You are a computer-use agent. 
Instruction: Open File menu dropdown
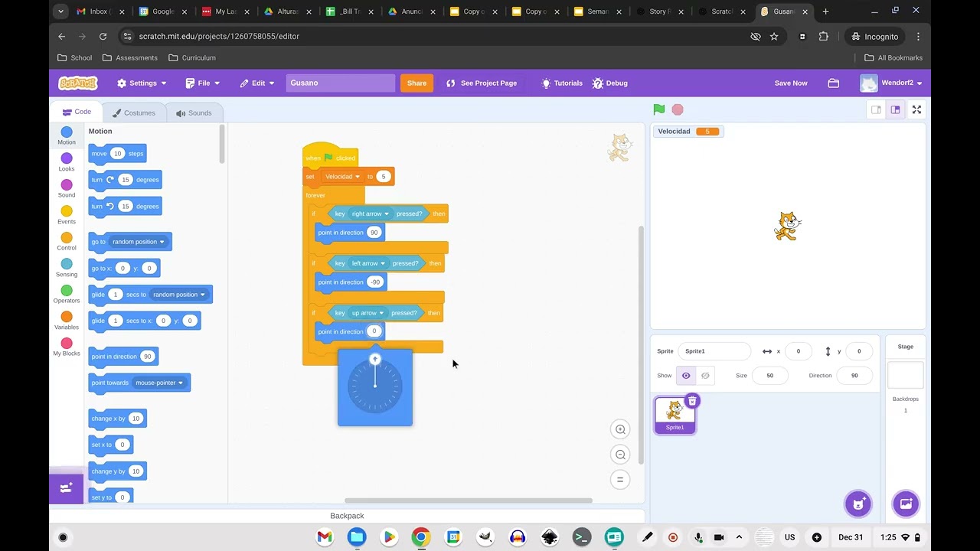click(x=202, y=83)
